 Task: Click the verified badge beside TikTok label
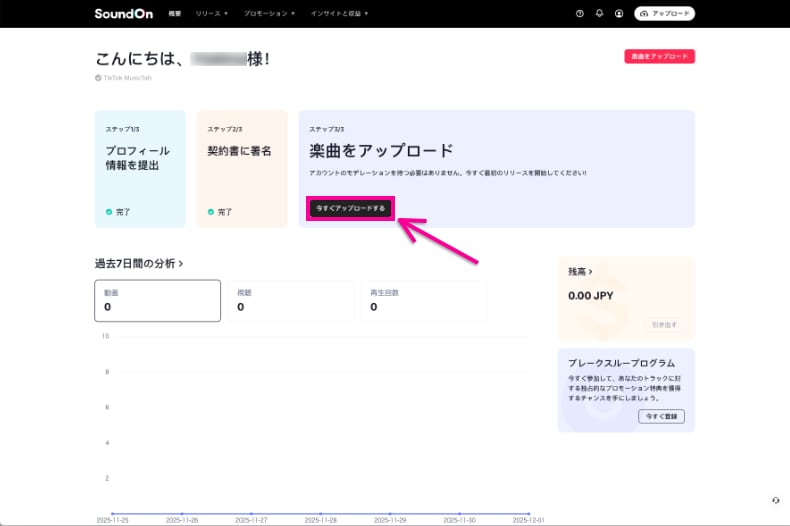tap(98, 77)
